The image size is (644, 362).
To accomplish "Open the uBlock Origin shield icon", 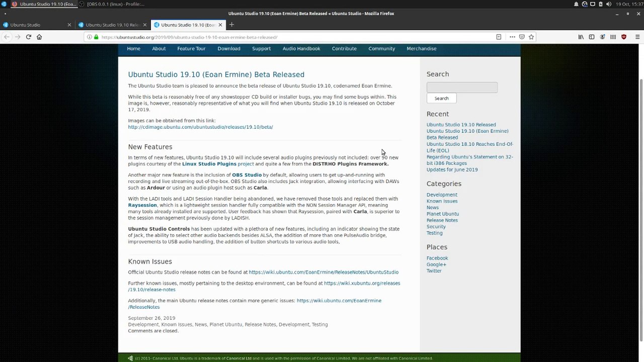I will click(x=624, y=37).
